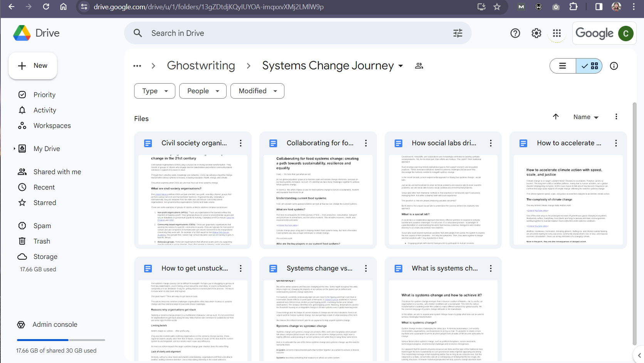Click the Google Drive logo
Image resolution: width=644 pixels, height=363 pixels.
point(22,33)
